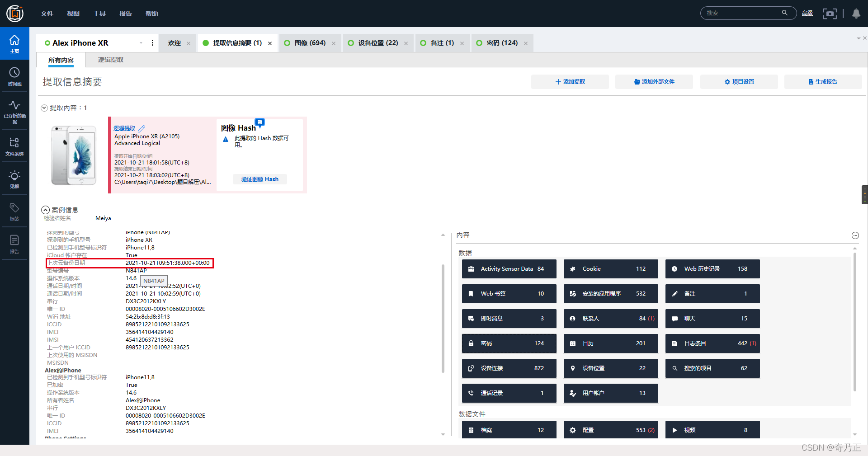868x456 pixels.
Task: Expand the tab overflow arrow at far right
Action: point(859,38)
